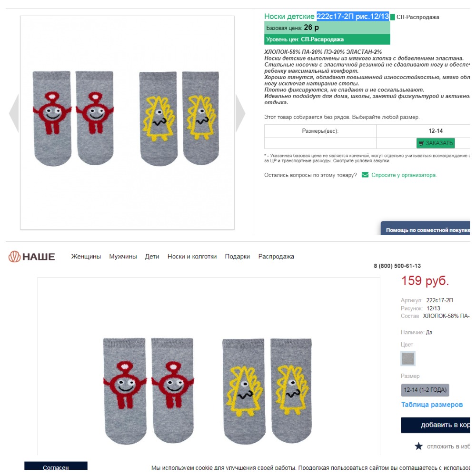
Task: Click the envelope icon near organizer question
Action: coord(365,175)
